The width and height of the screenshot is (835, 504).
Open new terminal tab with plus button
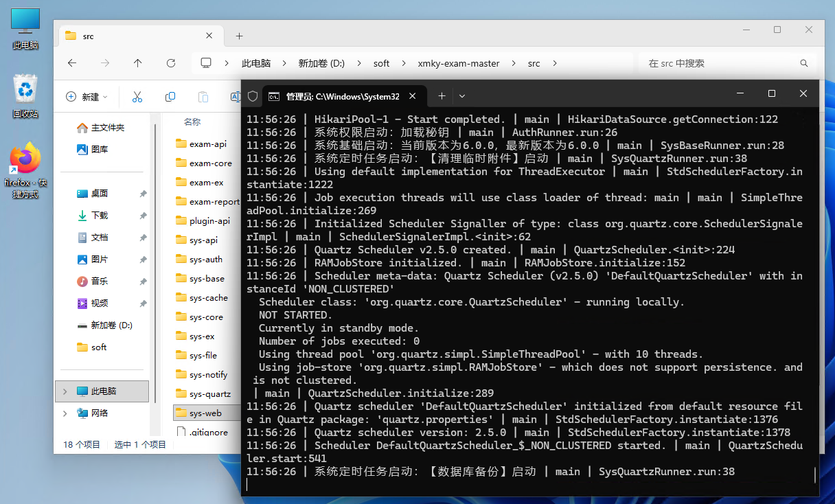tap(442, 96)
